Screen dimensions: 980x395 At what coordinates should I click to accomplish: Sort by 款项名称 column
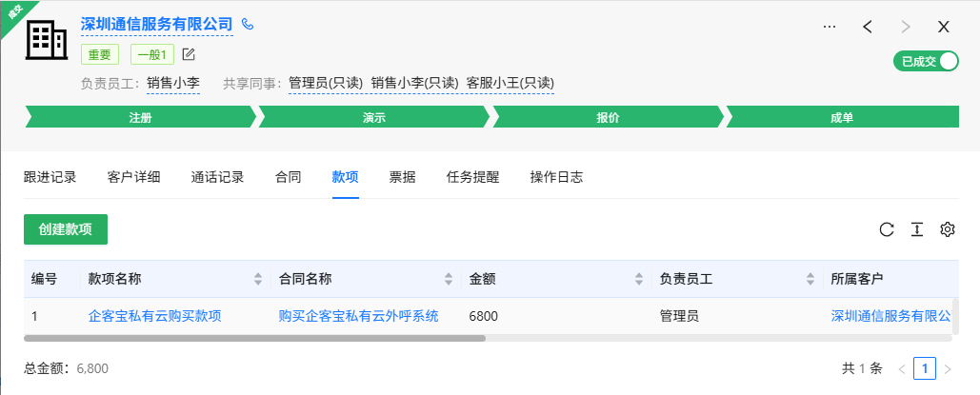(258, 279)
